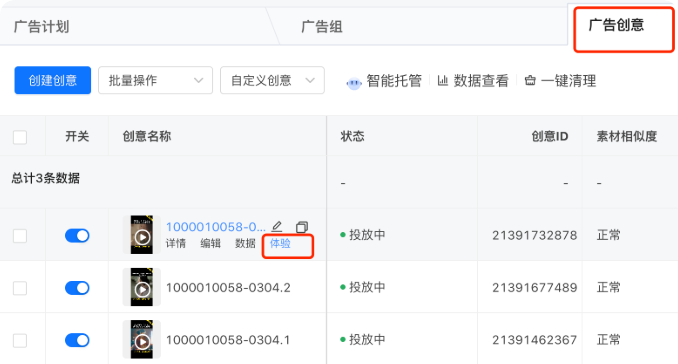
Task: Click the 状态 column header
Action: pyautogui.click(x=352, y=137)
